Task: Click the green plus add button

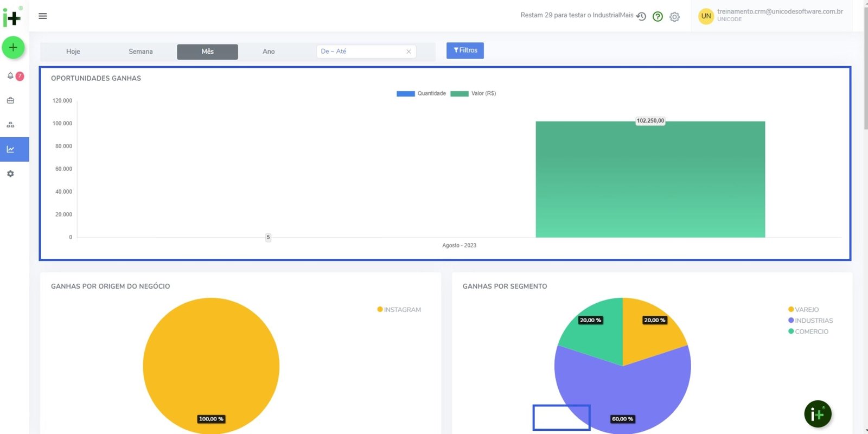Action: [x=13, y=48]
